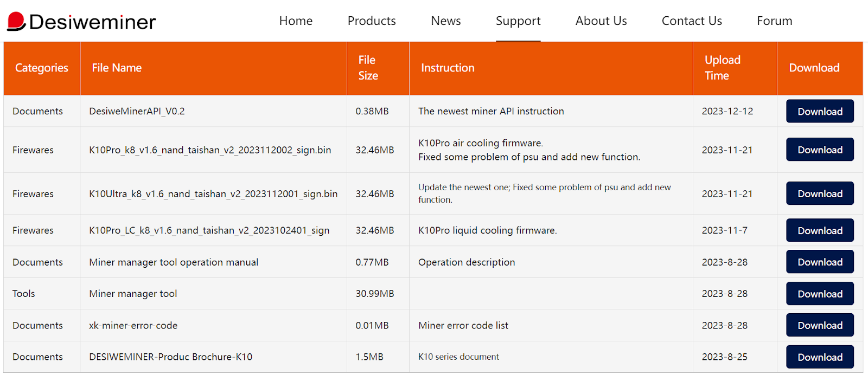
Task: Click the Categories column header
Action: [42, 68]
